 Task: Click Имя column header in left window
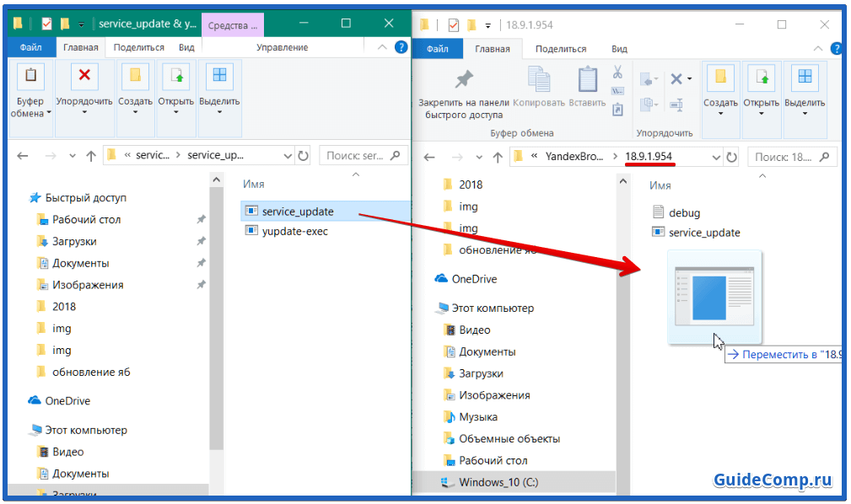[254, 184]
